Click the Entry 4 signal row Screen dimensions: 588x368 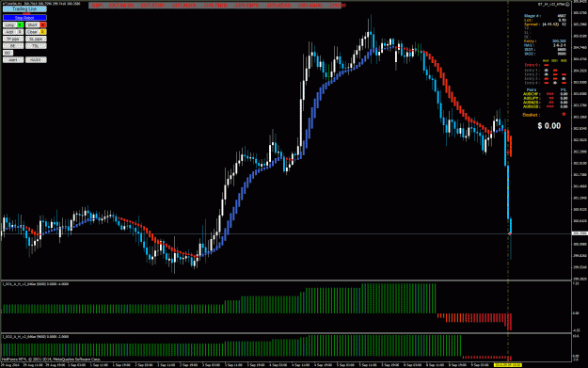tap(545, 83)
